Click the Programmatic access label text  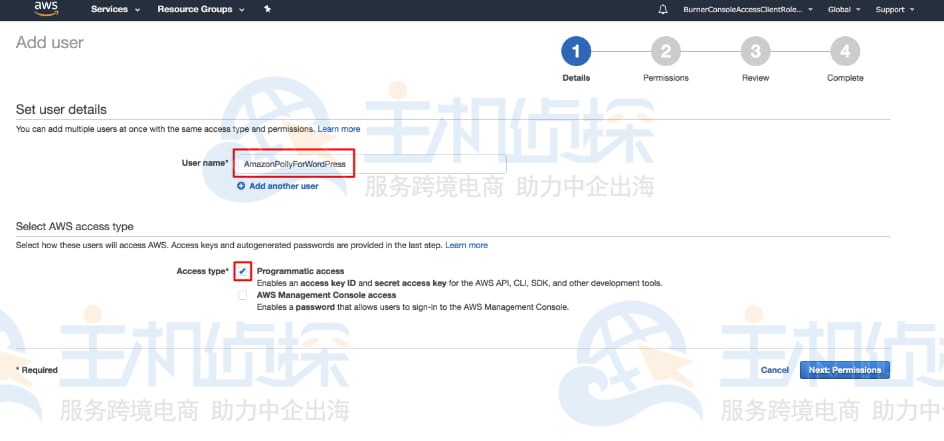(300, 271)
